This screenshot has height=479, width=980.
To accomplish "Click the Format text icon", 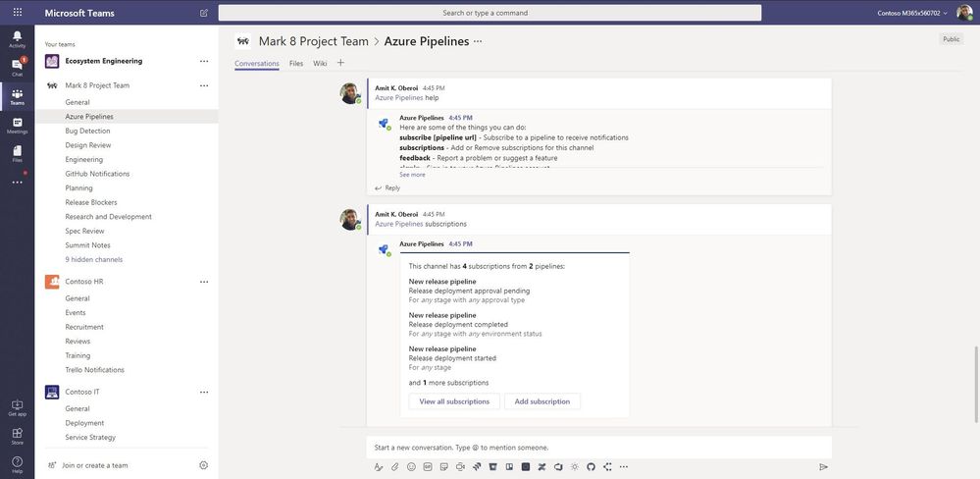I will pyautogui.click(x=378, y=466).
